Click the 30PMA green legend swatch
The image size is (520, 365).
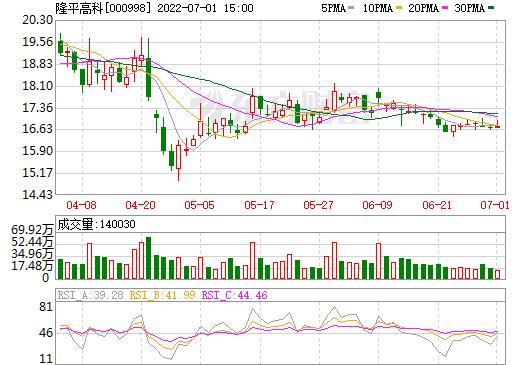491,8
